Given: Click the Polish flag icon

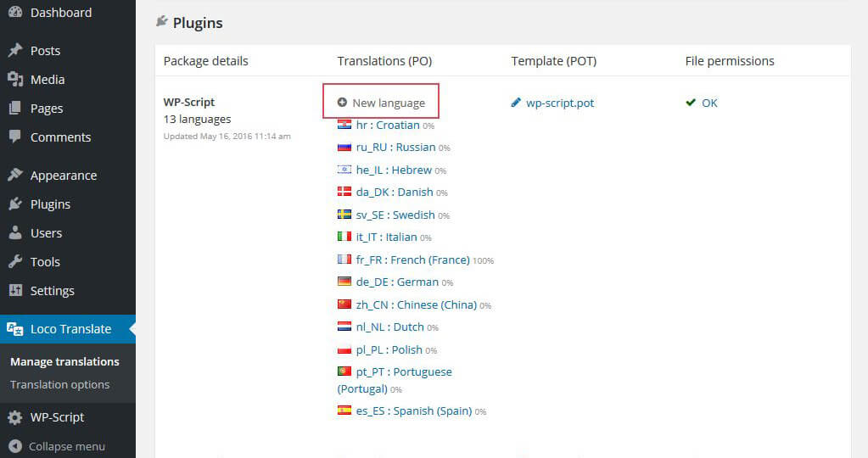Looking at the screenshot, I should (x=344, y=349).
